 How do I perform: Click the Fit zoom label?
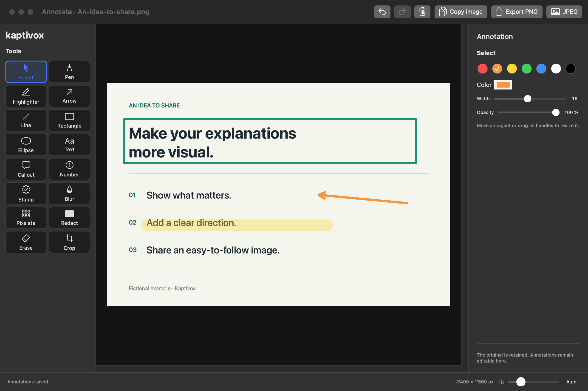point(500,382)
